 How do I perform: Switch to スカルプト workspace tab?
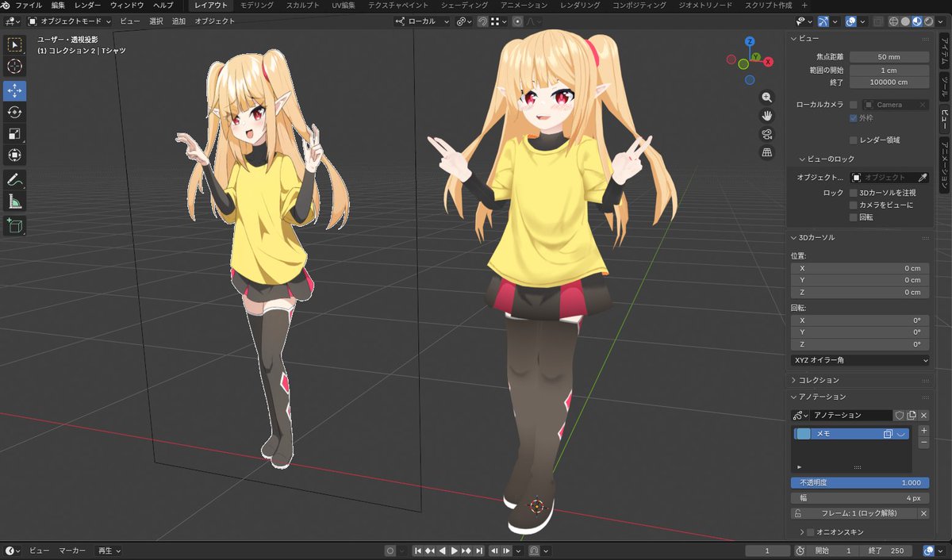pyautogui.click(x=303, y=6)
